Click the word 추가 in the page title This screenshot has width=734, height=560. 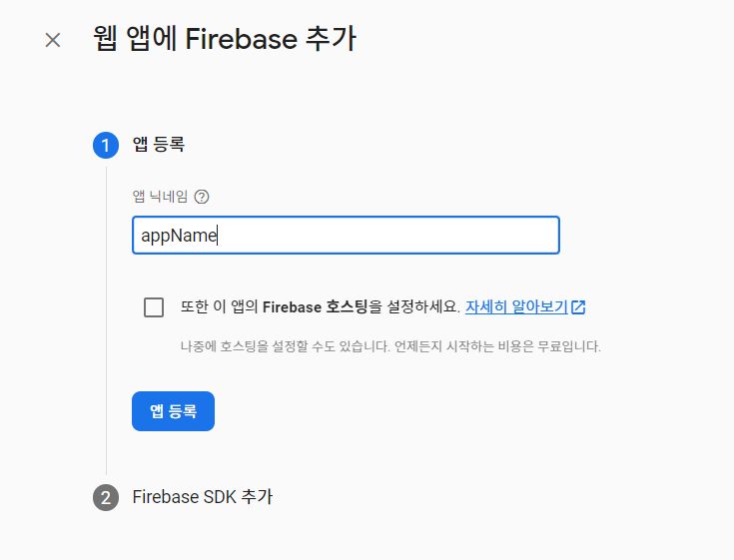coord(336,40)
